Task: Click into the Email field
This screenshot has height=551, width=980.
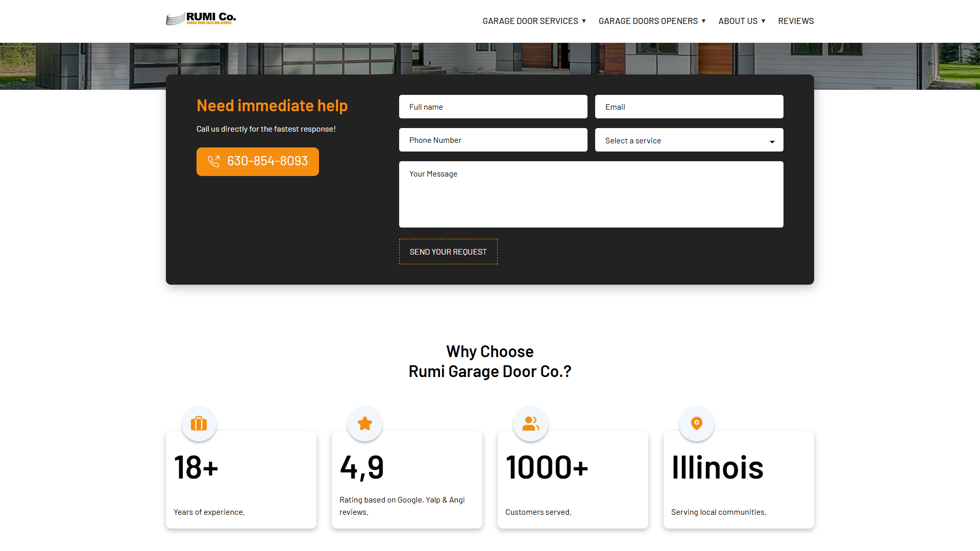Action: pyautogui.click(x=689, y=107)
